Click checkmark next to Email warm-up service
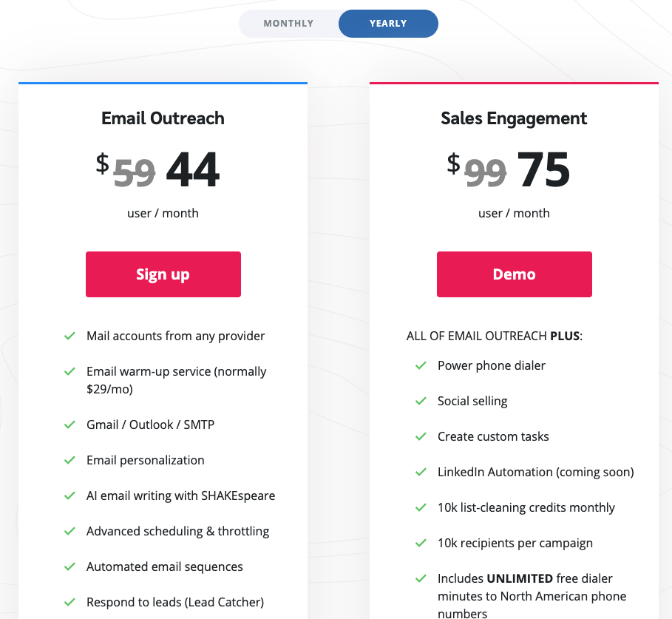This screenshot has width=672, height=619. [70, 372]
